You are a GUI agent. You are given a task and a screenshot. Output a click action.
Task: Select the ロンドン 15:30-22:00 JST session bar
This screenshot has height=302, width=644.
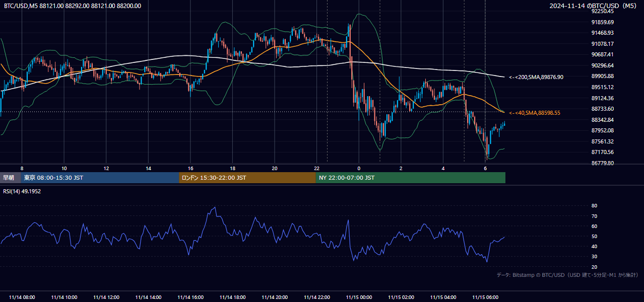click(x=247, y=178)
